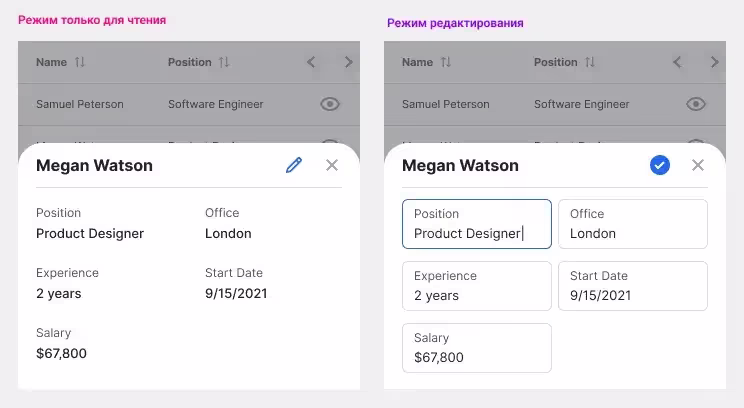The width and height of the screenshot is (744, 408).
Task: Go to next columns in right table
Action: (714, 62)
